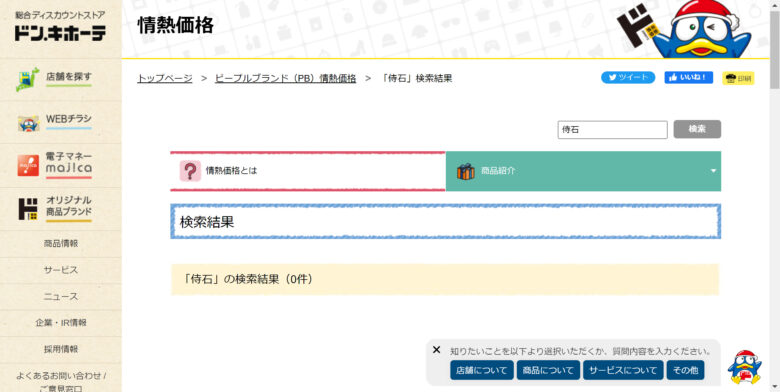Click the question mark 情熱価格とは icon

click(190, 171)
